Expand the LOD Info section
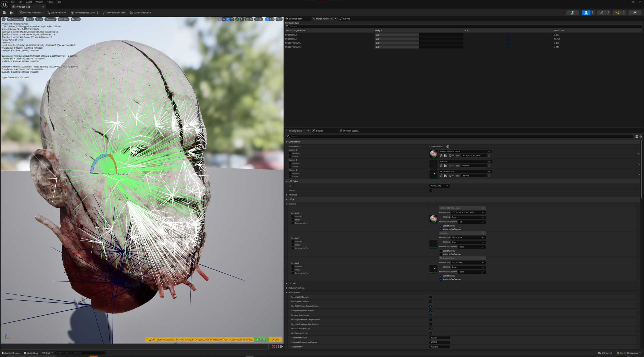The image size is (644, 357). tap(287, 284)
